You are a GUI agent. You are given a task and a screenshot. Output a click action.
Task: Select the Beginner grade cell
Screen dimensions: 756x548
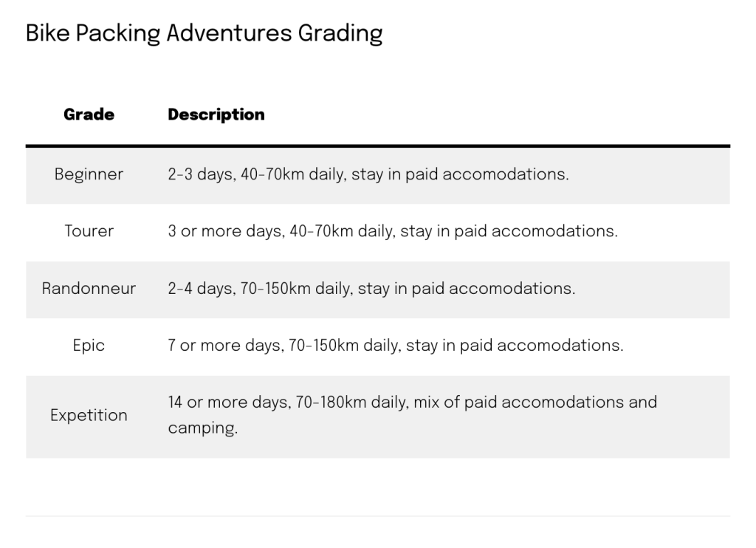(x=89, y=175)
